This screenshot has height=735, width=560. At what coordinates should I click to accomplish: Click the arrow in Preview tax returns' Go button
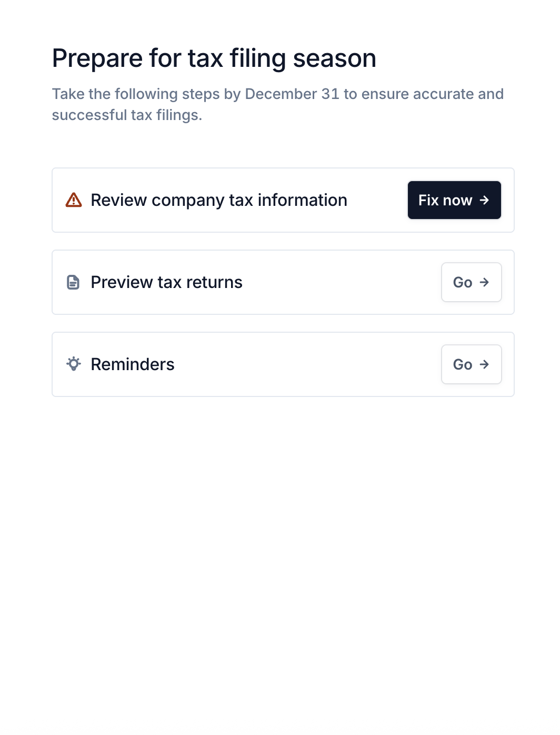[x=485, y=282]
